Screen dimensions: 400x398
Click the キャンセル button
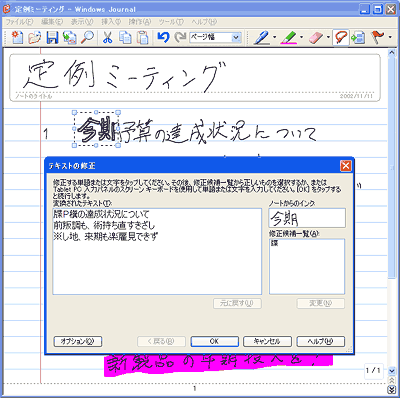(x=267, y=341)
